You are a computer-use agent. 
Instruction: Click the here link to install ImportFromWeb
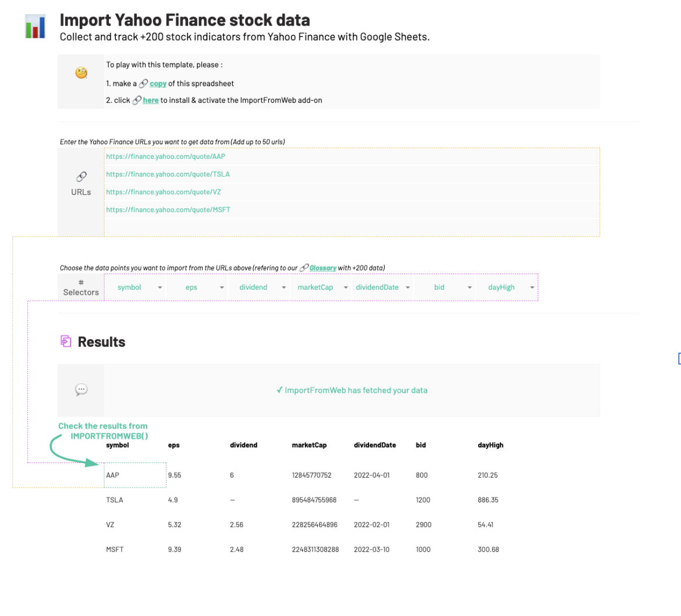(x=150, y=100)
